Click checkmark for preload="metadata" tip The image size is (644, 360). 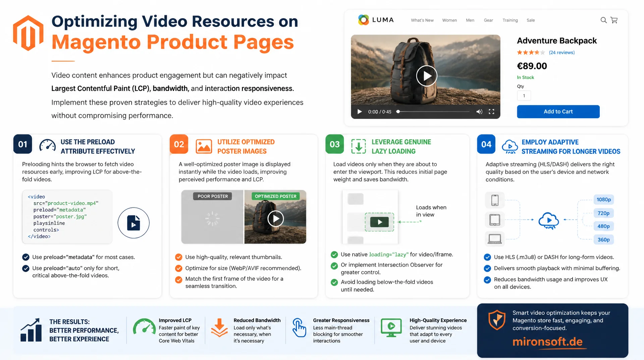click(x=26, y=257)
